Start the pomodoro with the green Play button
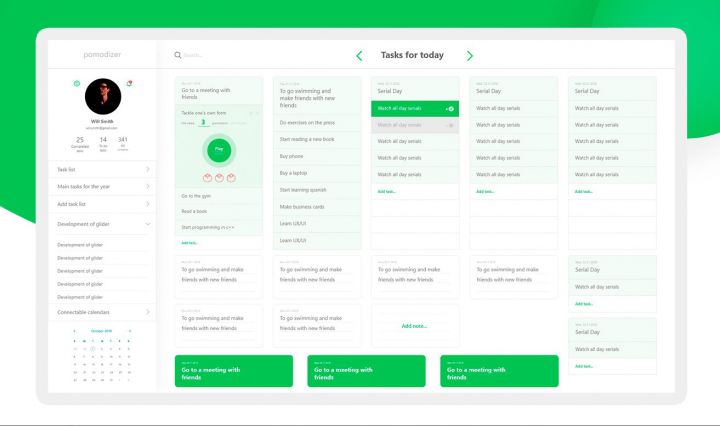The height and width of the screenshot is (426, 720). [219, 151]
